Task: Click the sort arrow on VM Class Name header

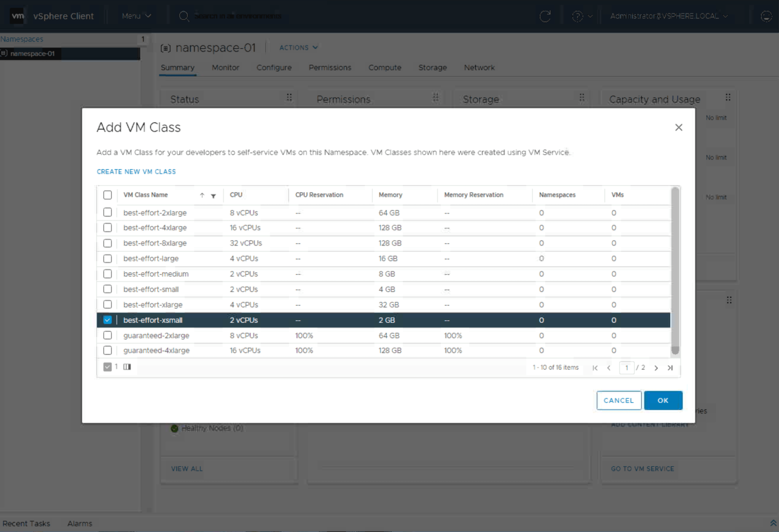Action: [202, 195]
